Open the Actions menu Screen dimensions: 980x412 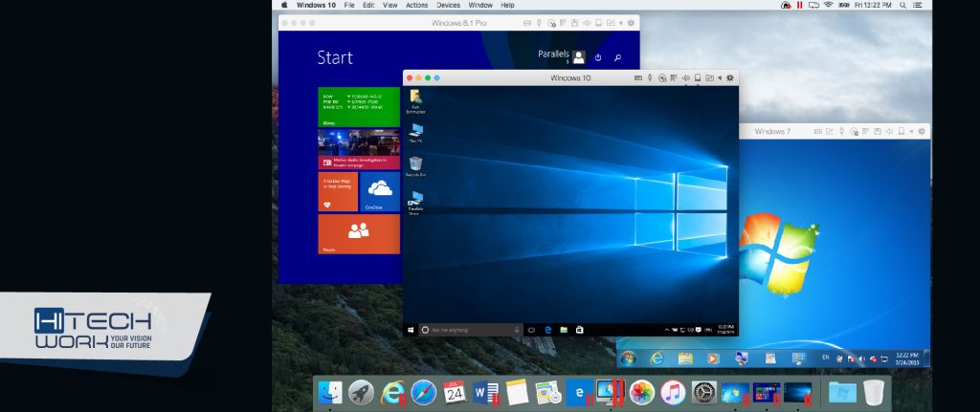point(417,5)
